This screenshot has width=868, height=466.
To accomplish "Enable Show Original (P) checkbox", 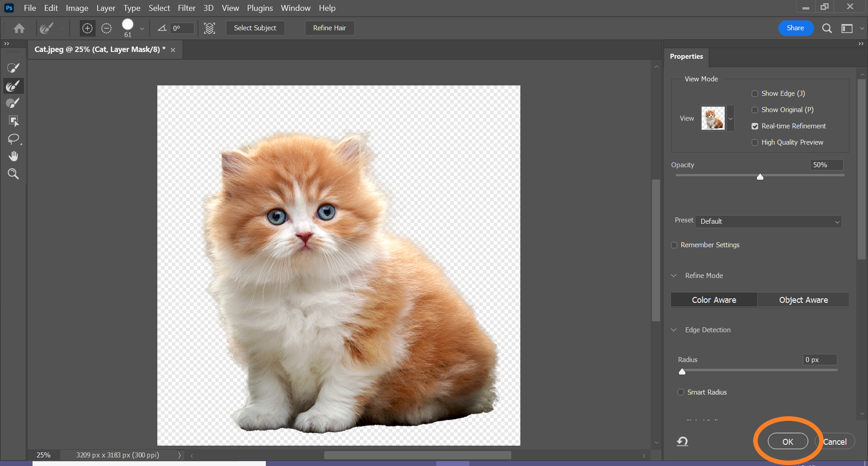I will [755, 110].
